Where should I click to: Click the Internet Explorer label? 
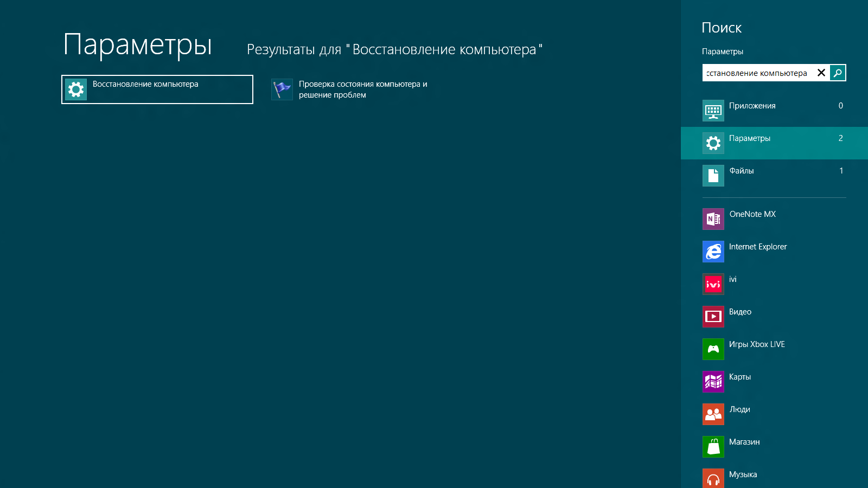pyautogui.click(x=758, y=247)
